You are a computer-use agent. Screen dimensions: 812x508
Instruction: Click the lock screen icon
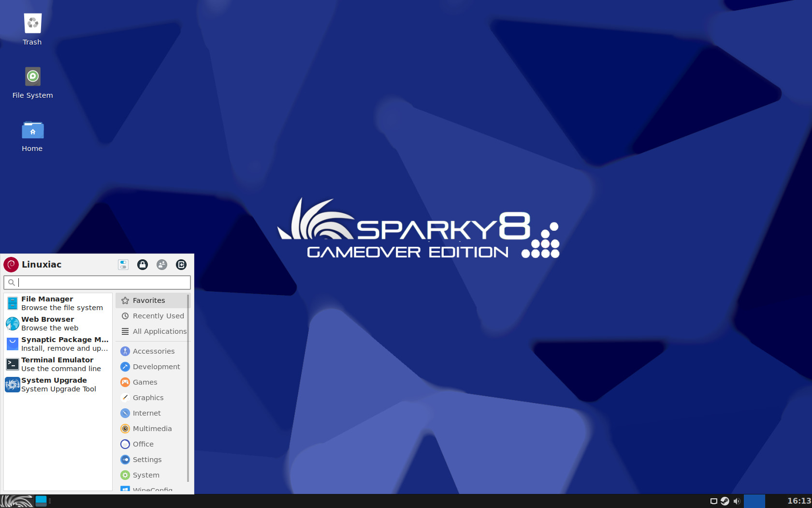pyautogui.click(x=143, y=265)
